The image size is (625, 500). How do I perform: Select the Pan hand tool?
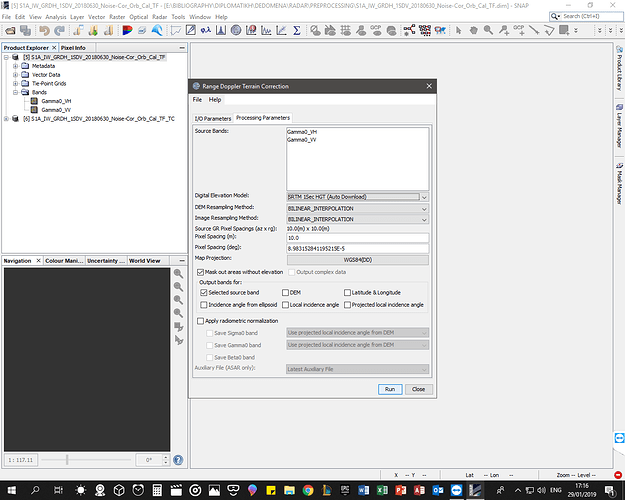click(x=474, y=30)
